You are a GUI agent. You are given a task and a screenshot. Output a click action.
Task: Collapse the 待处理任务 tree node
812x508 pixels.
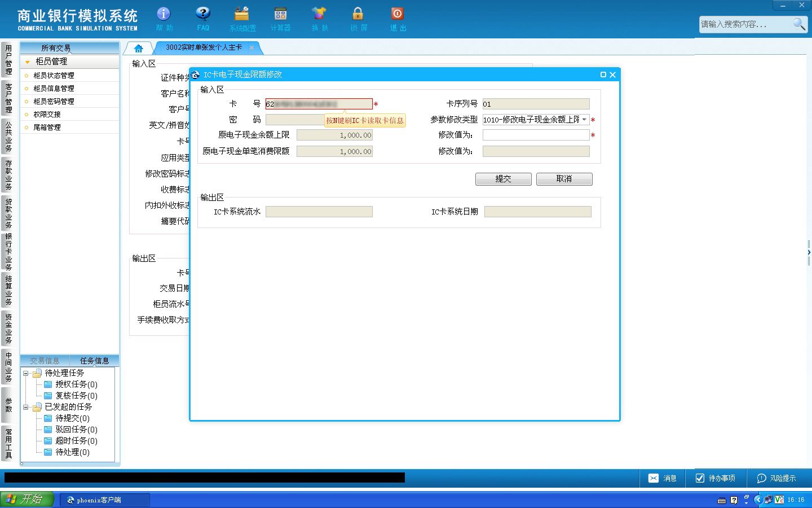[x=25, y=373]
